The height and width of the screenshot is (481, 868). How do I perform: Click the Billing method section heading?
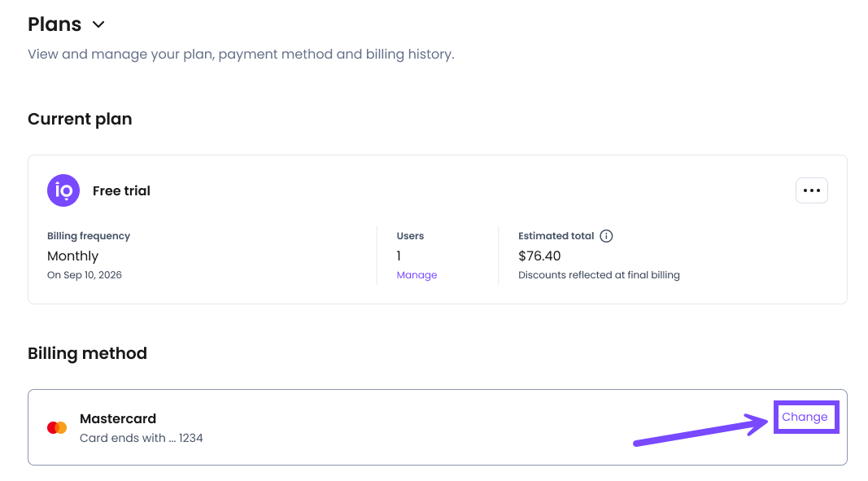pyautogui.click(x=87, y=353)
